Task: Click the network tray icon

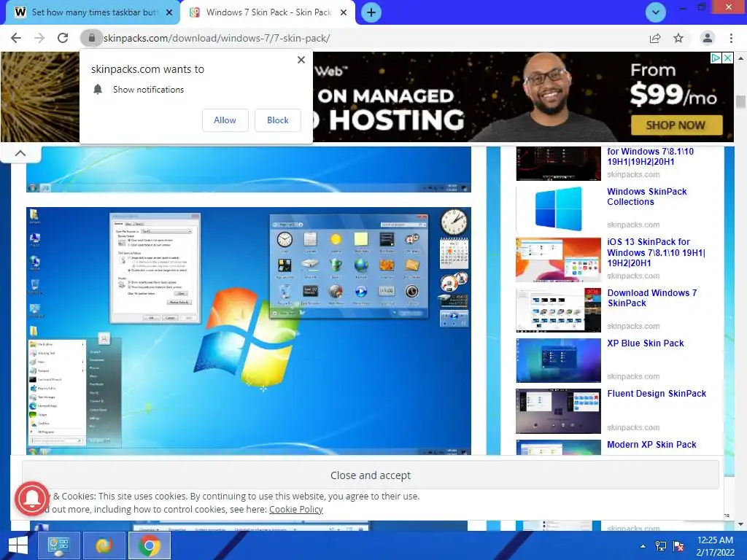Action: click(661, 546)
